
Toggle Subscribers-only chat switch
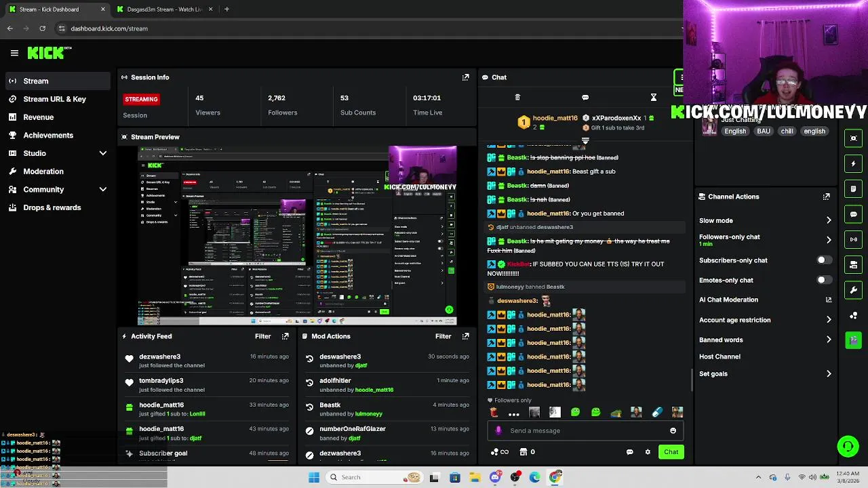coord(824,260)
